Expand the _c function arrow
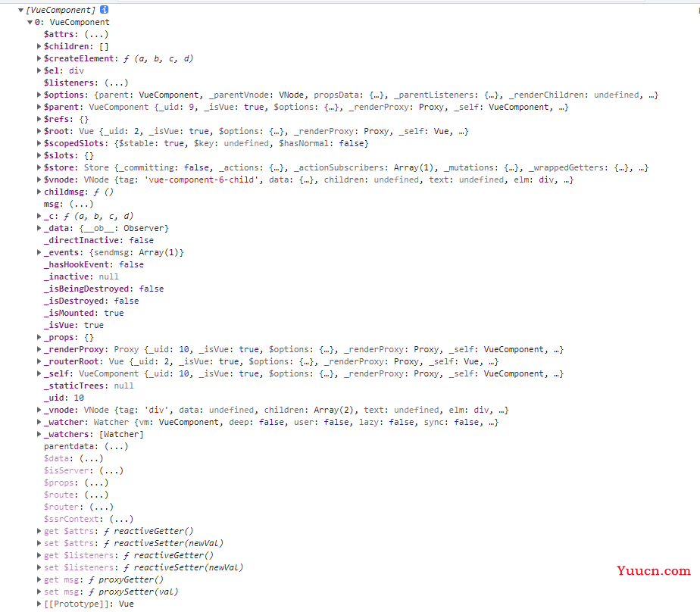Viewport: 700px width, 612px height. tap(39, 216)
